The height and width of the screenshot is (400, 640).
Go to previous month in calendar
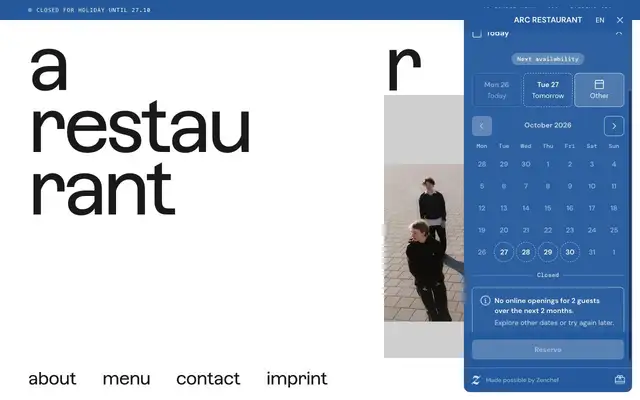pyautogui.click(x=482, y=126)
